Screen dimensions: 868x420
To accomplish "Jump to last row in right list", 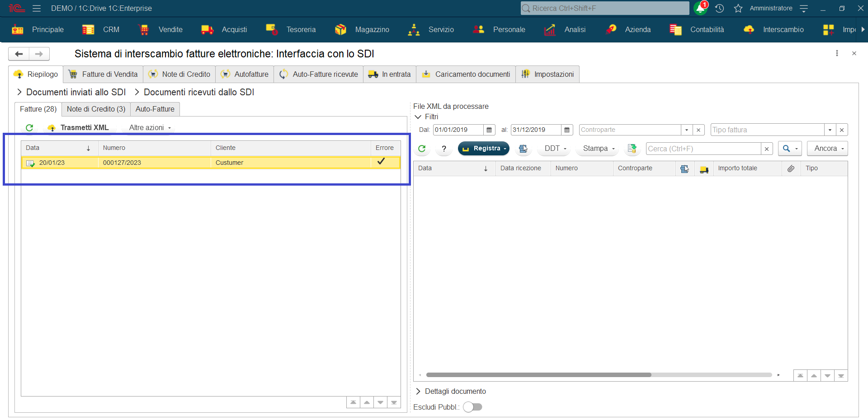I will [x=841, y=376].
